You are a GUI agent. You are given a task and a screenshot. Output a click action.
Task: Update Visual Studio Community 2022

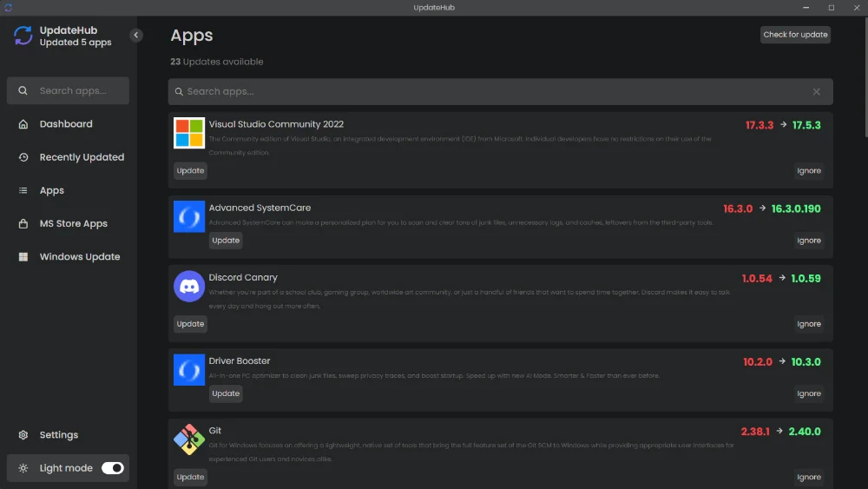tap(190, 171)
